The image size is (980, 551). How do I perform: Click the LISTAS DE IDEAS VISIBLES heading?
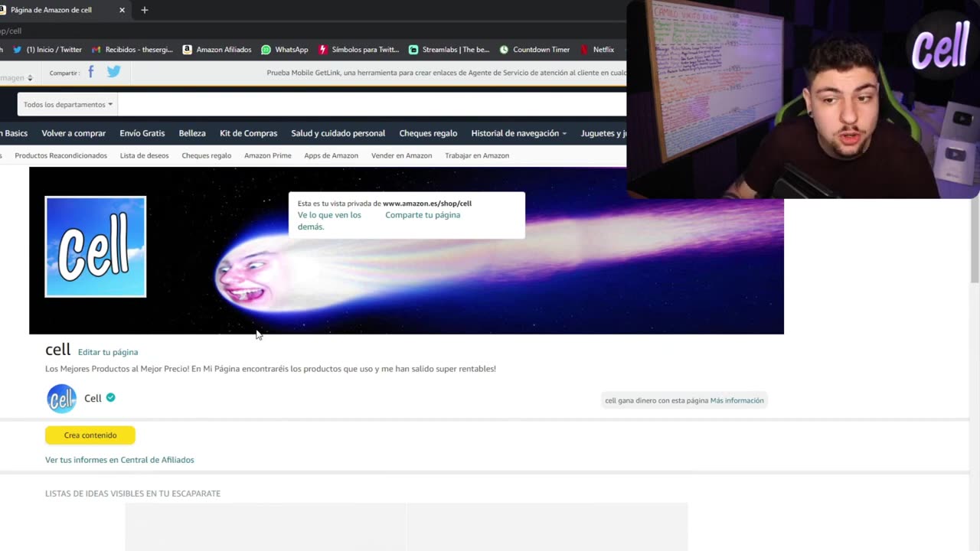(x=132, y=494)
